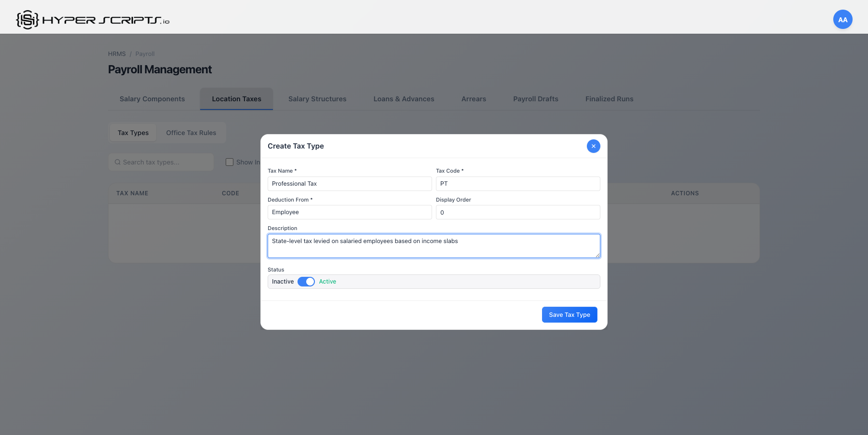868x435 pixels.
Task: Switch to the Salary Components tab
Action: tap(152, 98)
